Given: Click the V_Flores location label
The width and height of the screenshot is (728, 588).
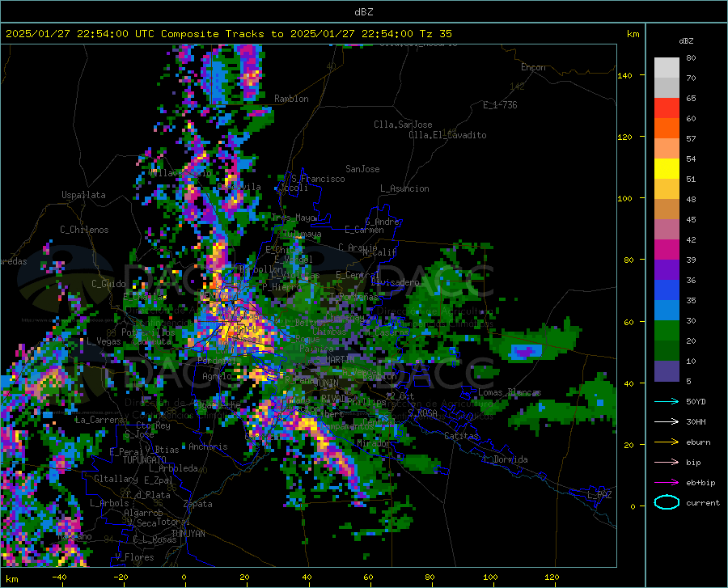Looking at the screenshot, I should pos(134,557).
